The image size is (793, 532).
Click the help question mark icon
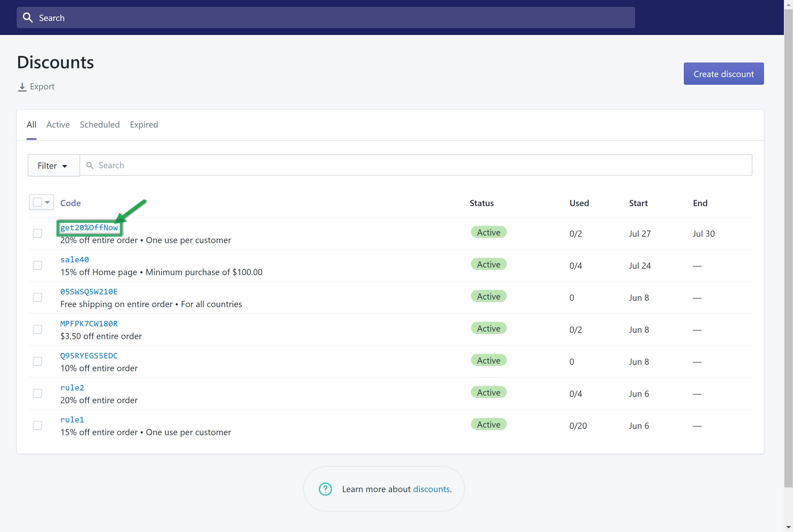pos(325,489)
